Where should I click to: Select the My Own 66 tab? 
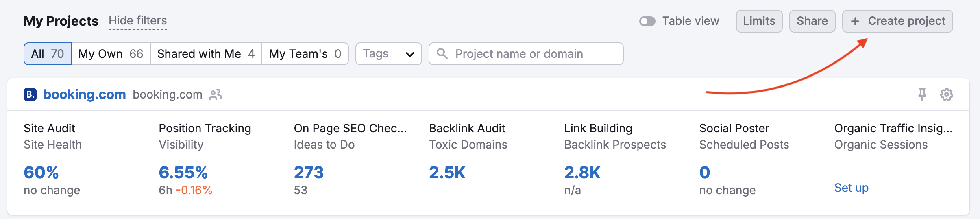click(111, 54)
